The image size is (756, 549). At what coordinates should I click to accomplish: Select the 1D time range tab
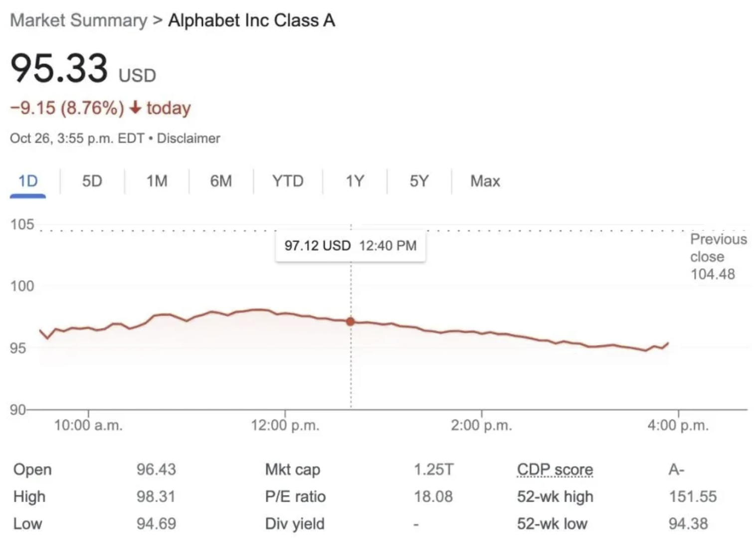(28, 181)
